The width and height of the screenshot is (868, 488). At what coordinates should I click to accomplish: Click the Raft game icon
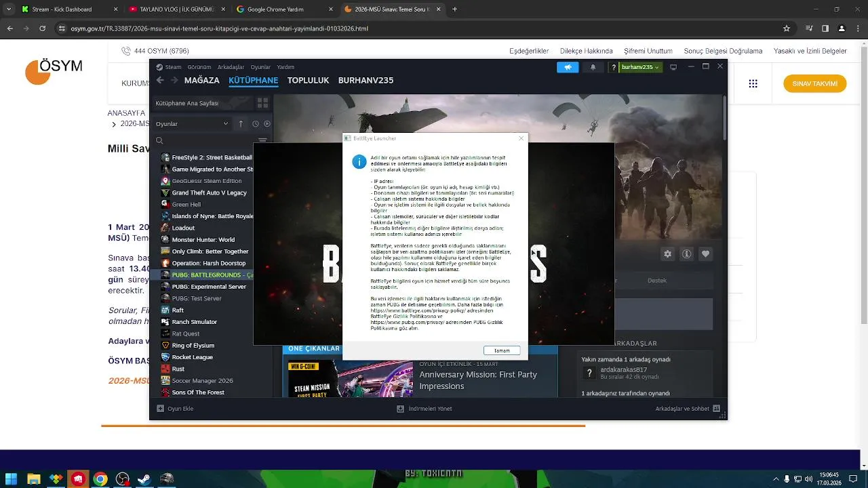pyautogui.click(x=165, y=310)
